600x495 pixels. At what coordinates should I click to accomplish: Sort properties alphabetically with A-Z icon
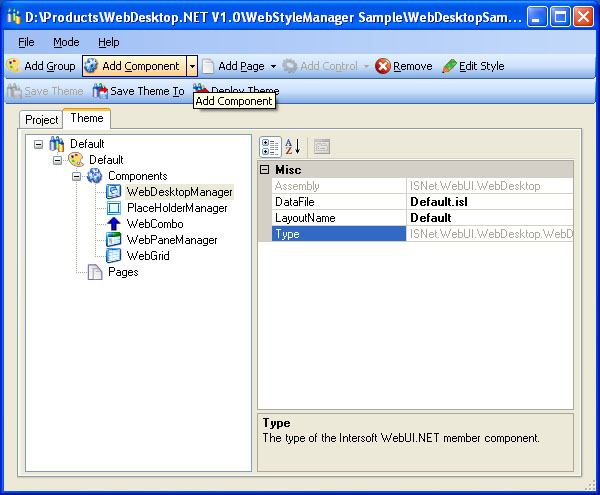292,147
